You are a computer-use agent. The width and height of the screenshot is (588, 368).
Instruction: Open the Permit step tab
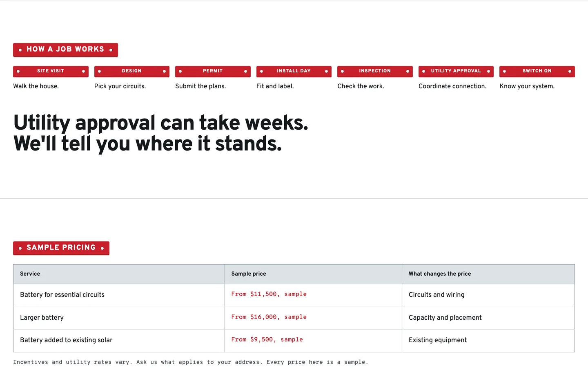213,71
